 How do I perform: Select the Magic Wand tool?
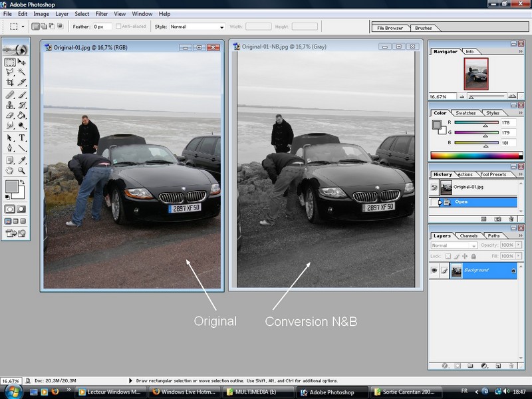[22, 72]
